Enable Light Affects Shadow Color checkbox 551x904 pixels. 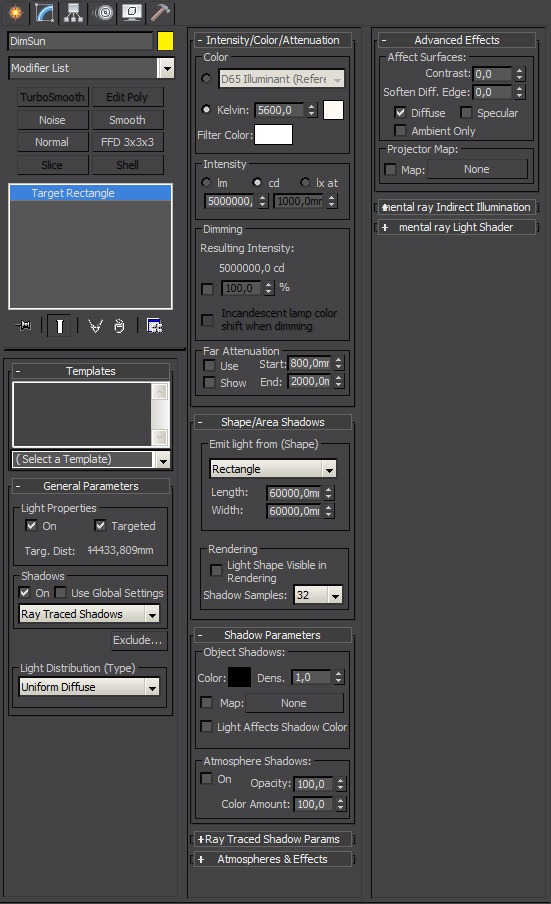tap(206, 726)
